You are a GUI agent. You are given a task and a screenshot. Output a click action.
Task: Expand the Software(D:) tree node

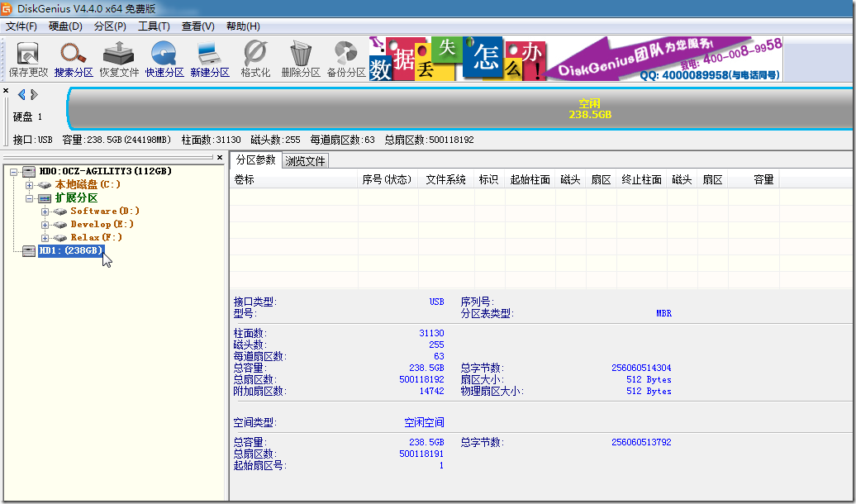tap(45, 212)
